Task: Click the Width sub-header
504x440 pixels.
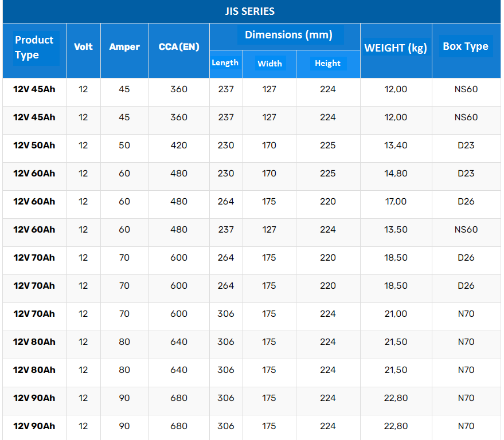Action: pyautogui.click(x=269, y=64)
